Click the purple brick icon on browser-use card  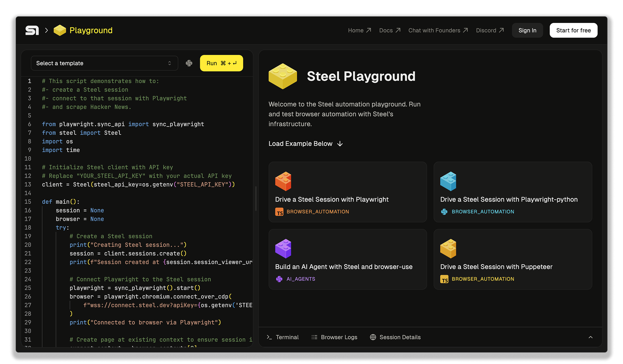tap(283, 248)
